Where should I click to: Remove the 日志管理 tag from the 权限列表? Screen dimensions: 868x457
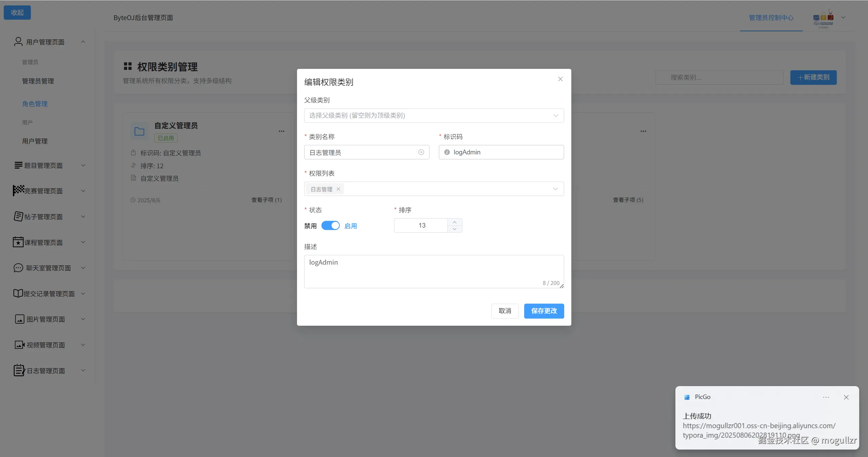[338, 189]
